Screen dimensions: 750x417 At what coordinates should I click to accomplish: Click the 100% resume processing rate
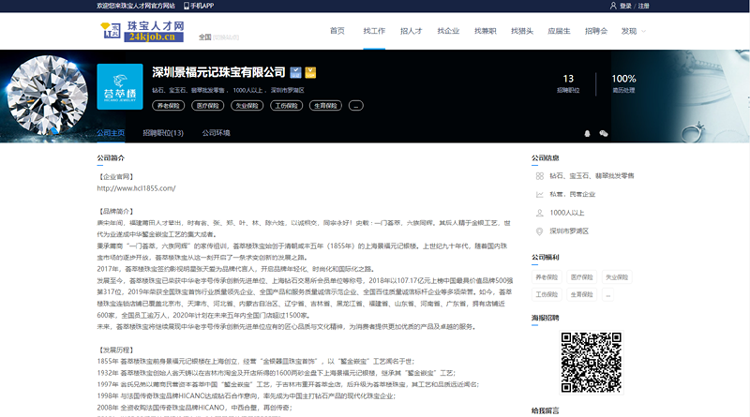click(624, 79)
